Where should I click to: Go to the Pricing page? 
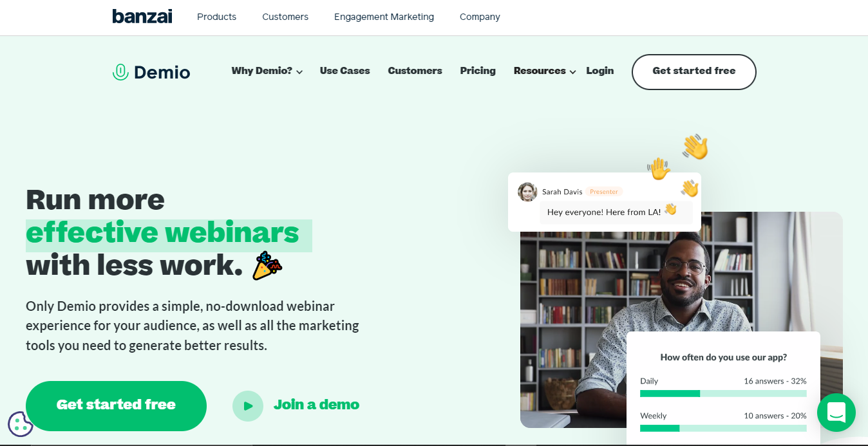[x=478, y=71]
